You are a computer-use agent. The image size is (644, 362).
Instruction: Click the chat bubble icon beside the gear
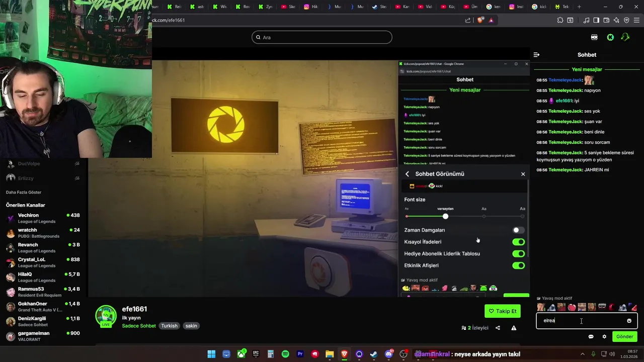pyautogui.click(x=591, y=337)
